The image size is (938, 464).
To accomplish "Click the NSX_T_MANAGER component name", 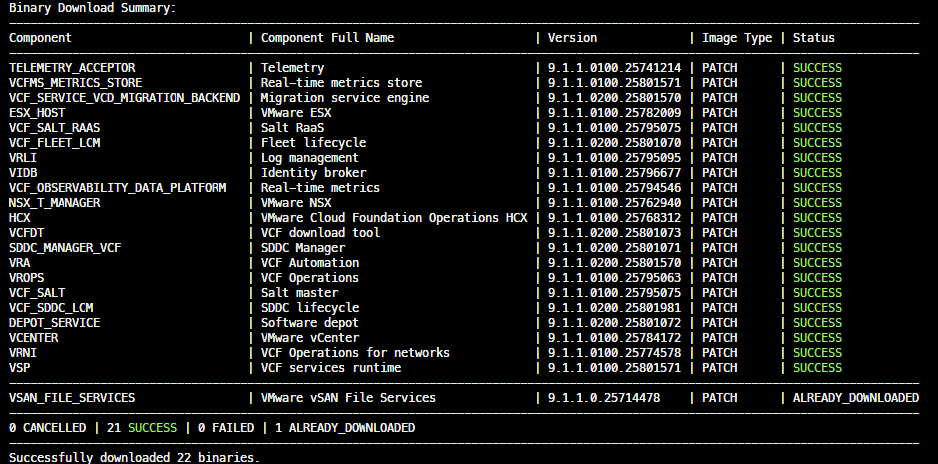I will (x=54, y=203).
